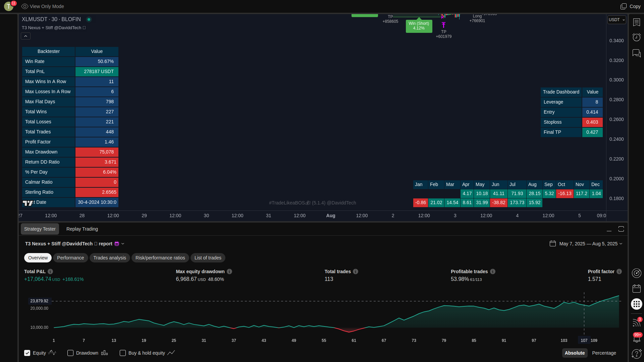
Task: Open the hotlist radar icon in sidebar
Action: [x=637, y=273]
